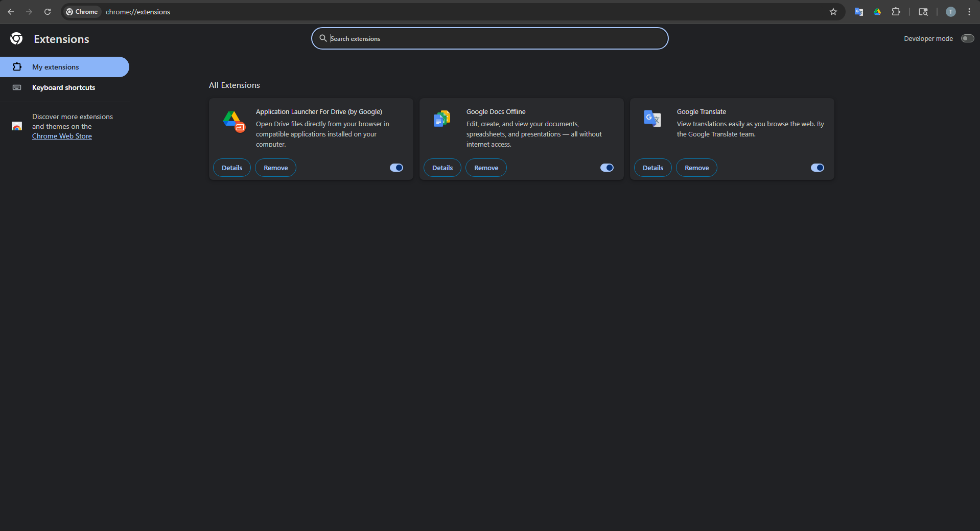Open Keyboard shortcuts in sidebar
The height and width of the screenshot is (531, 980).
64,87
